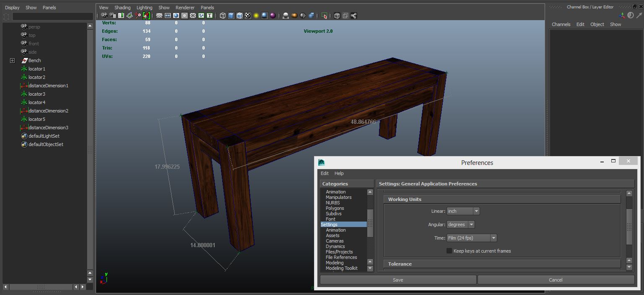Click Cancel in the Preferences dialog
Screen dimensions: 644x295
click(556, 280)
